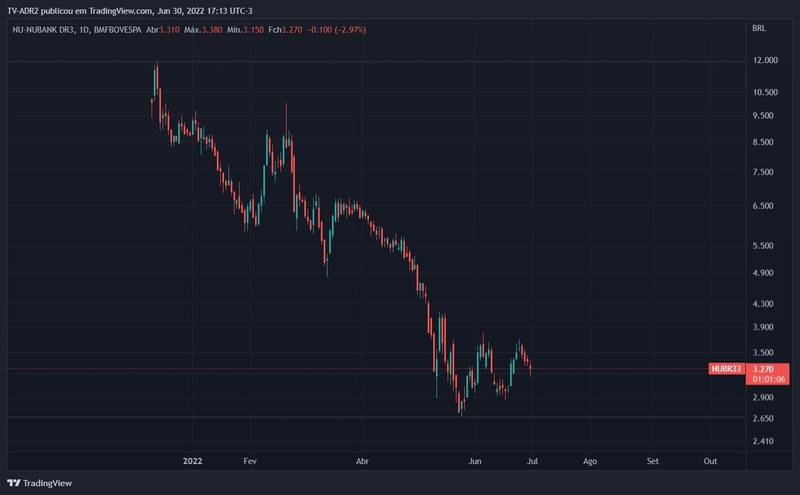
Task: Click the 3.900 price axis label
Action: point(763,327)
